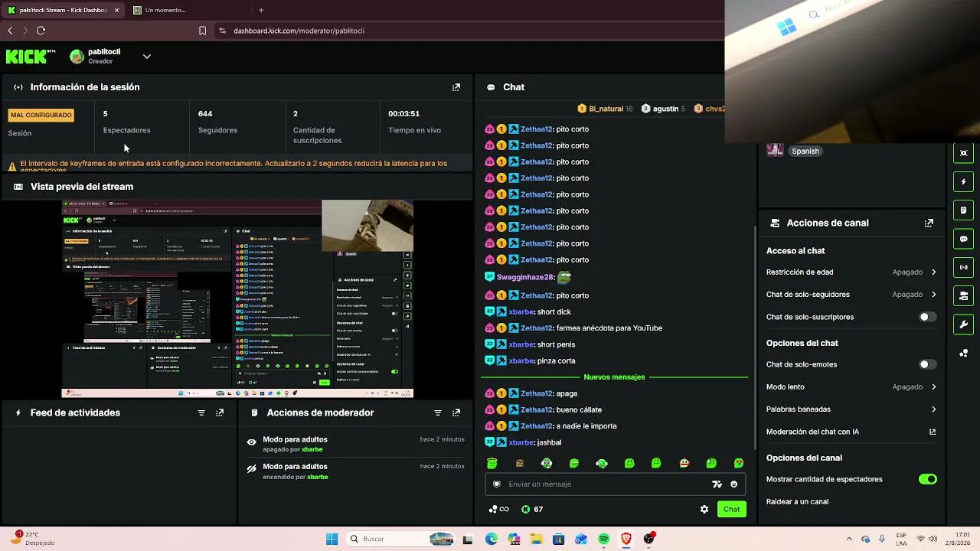Viewport: 980px width, 551px height.
Task: Click the first green emote in quick row
Action: 492,463
